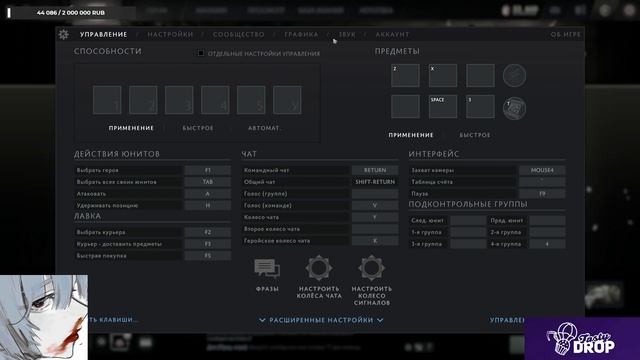Toggle Отдельные настройки управления checkbox
The image size is (640, 360).
click(x=201, y=53)
